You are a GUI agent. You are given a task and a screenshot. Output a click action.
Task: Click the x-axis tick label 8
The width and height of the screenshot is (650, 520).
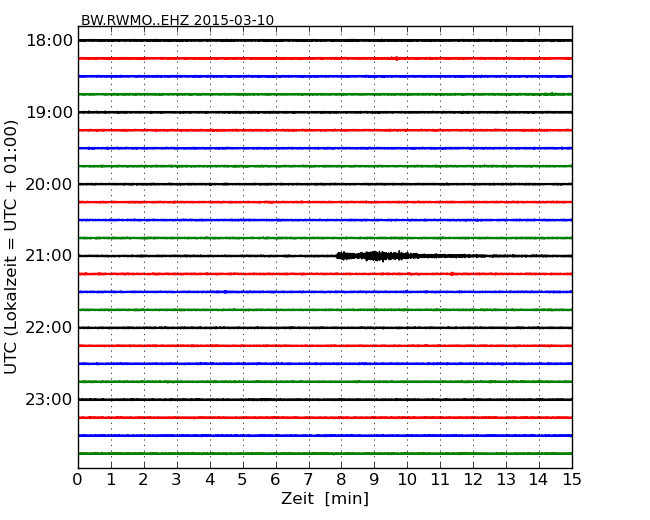tap(341, 480)
